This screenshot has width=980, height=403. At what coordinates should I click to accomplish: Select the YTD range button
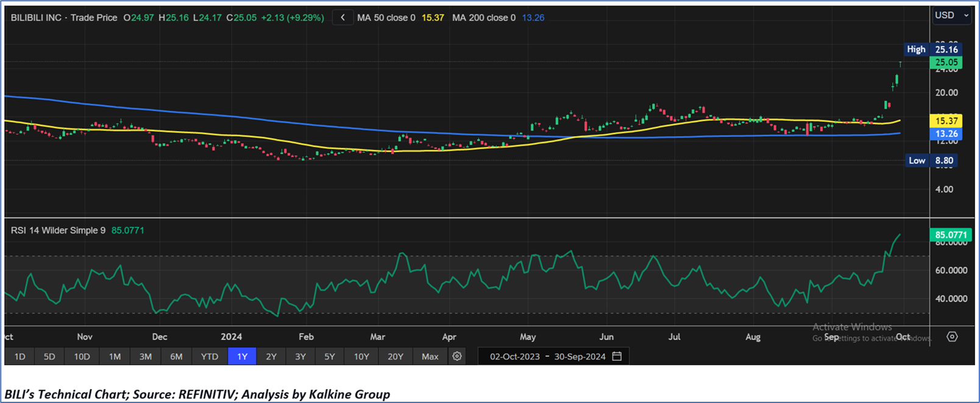pos(209,357)
